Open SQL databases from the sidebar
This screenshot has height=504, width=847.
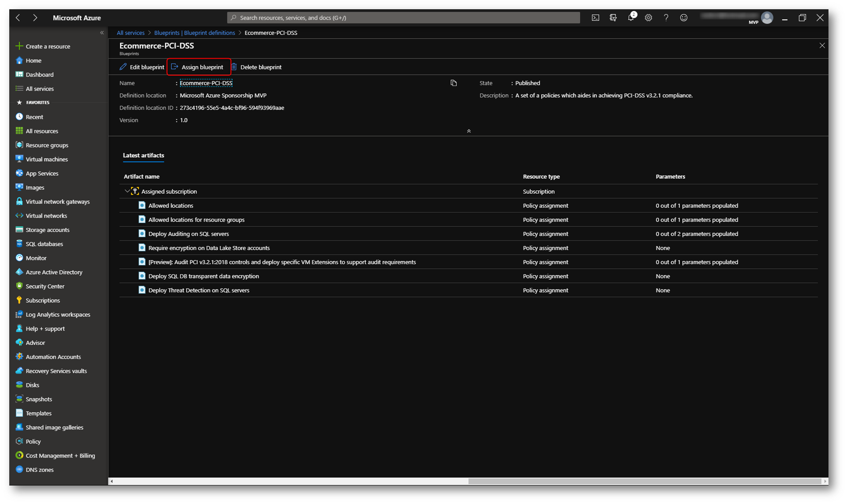[44, 244]
